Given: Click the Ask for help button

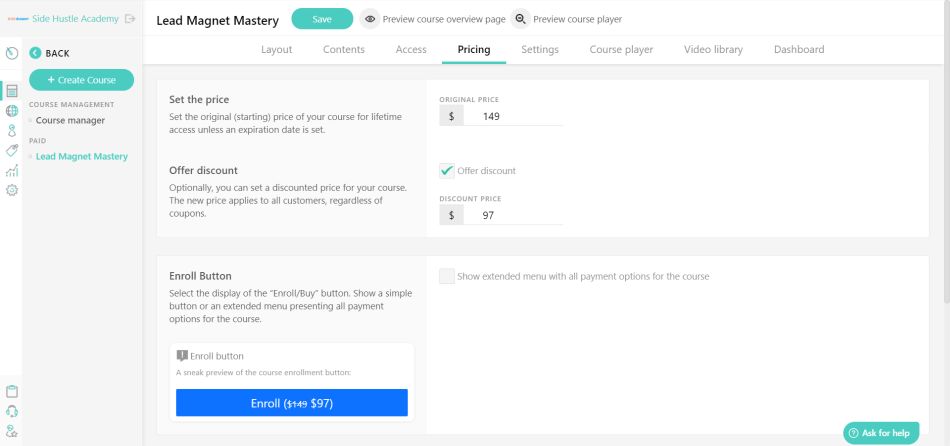Looking at the screenshot, I should point(881,433).
